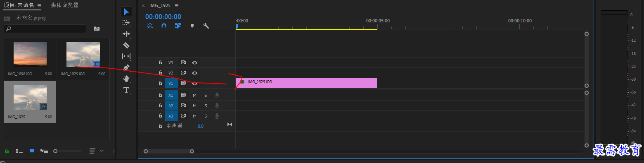The image size is (644, 163).
Task: Enable voice-over record on A3
Action: click(217, 116)
